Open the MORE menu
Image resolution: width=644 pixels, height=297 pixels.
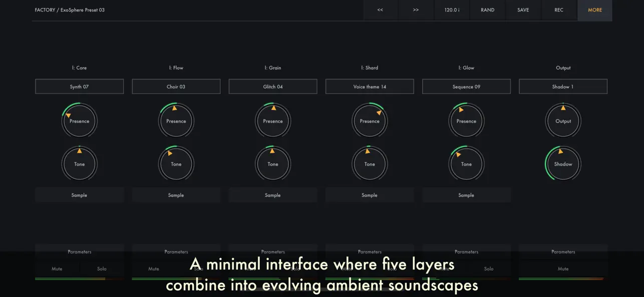(x=595, y=9)
